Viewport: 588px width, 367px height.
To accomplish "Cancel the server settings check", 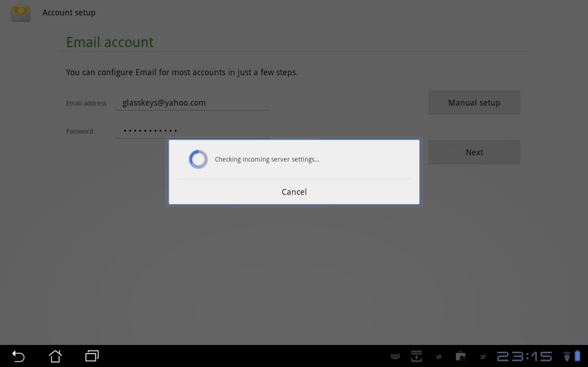I will (294, 192).
